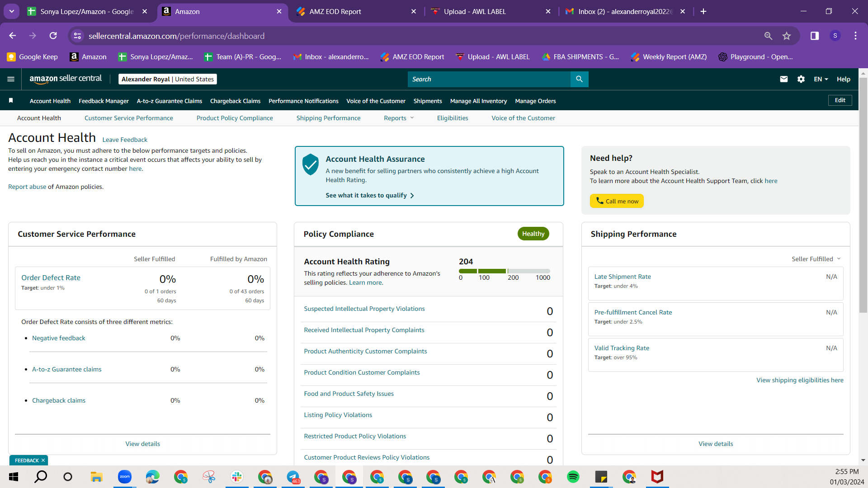Open Manage Orders in the navigation
The width and height of the screenshot is (868, 488).
[535, 101]
